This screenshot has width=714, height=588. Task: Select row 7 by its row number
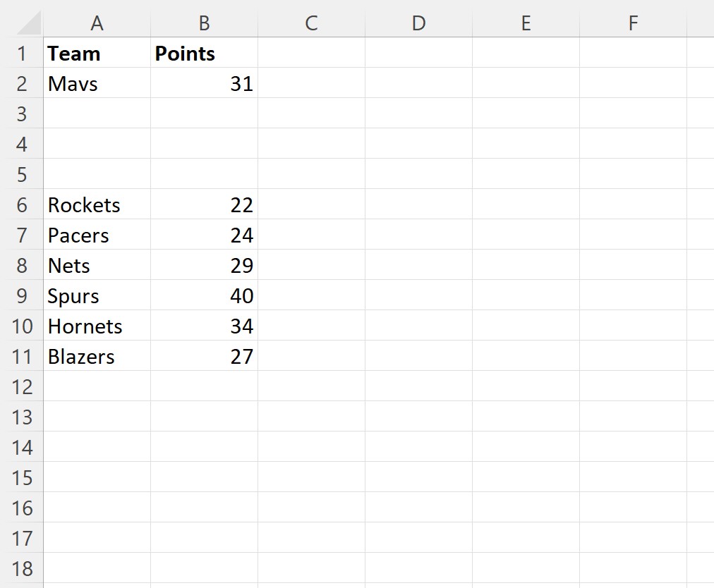pyautogui.click(x=22, y=235)
